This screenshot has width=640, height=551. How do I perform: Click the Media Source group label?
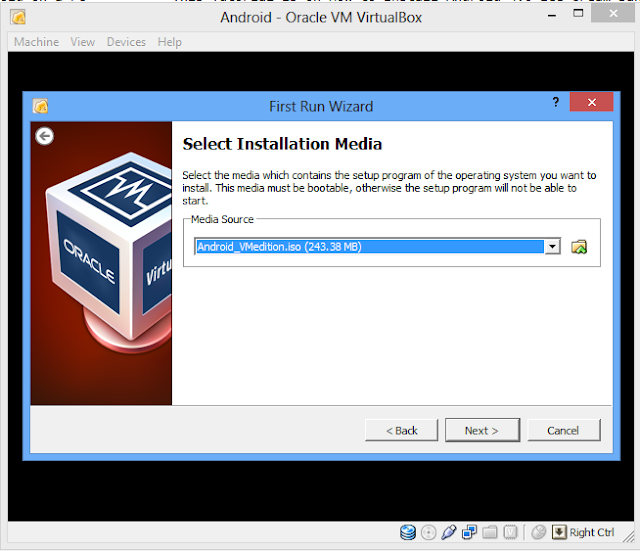click(x=222, y=219)
